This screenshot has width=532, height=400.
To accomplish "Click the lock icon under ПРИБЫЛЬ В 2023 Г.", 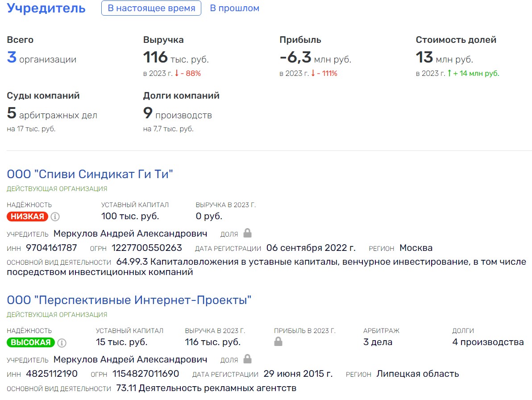I will [x=278, y=342].
